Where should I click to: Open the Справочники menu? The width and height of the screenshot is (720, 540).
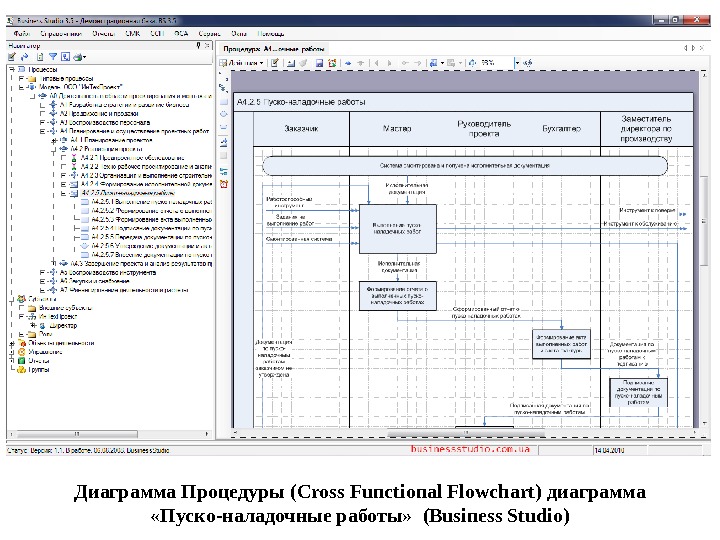(61, 34)
